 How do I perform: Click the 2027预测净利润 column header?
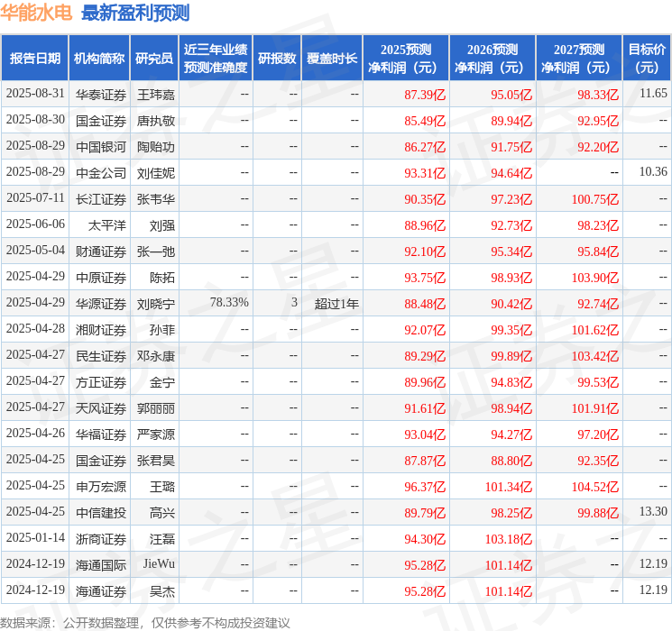[578, 58]
